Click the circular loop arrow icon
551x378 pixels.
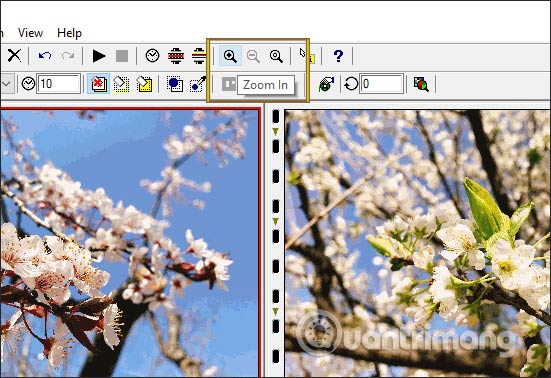350,84
